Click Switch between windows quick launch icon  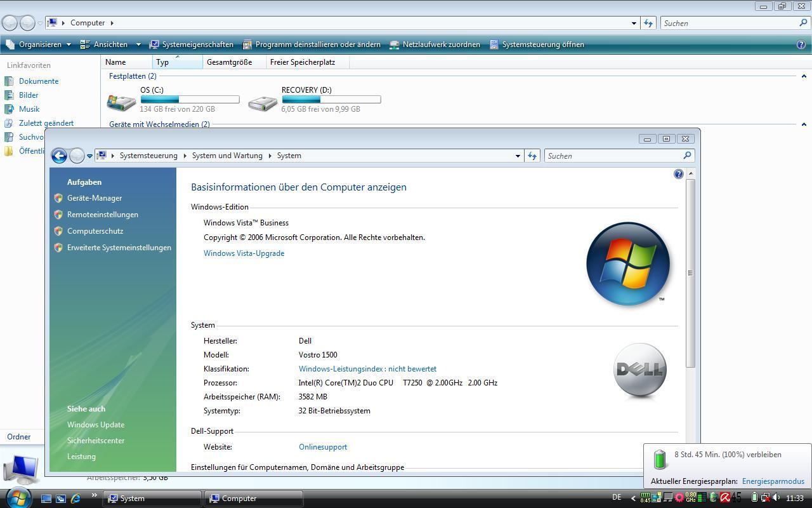(x=61, y=498)
